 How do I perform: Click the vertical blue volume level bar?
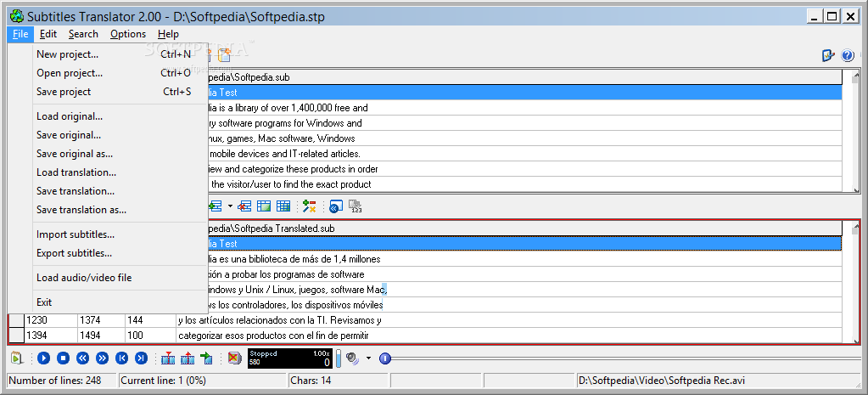pos(339,358)
